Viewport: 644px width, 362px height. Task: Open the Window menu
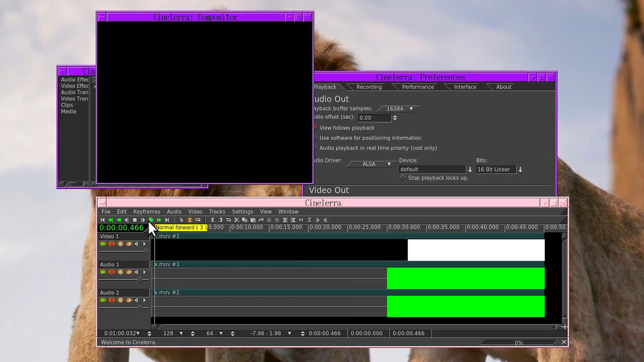[288, 212]
